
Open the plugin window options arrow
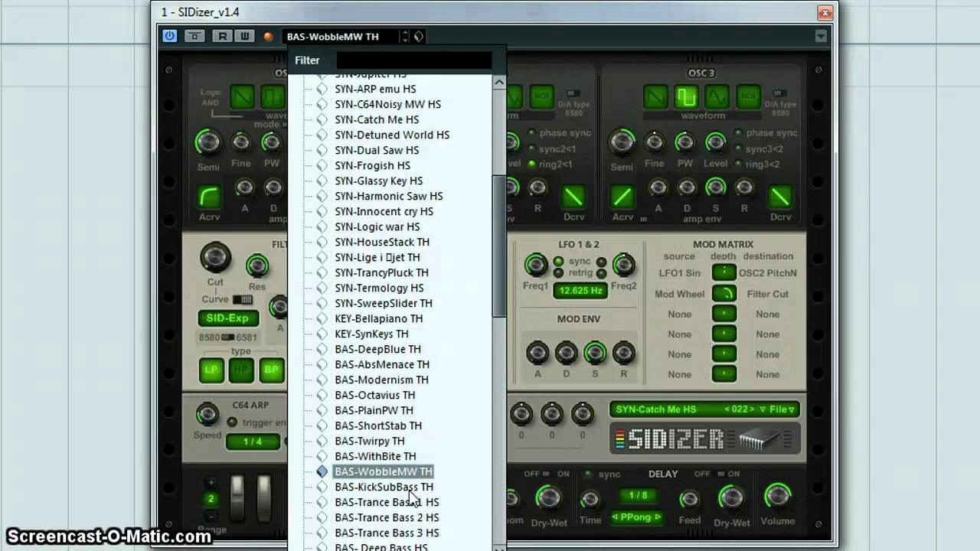click(x=820, y=36)
